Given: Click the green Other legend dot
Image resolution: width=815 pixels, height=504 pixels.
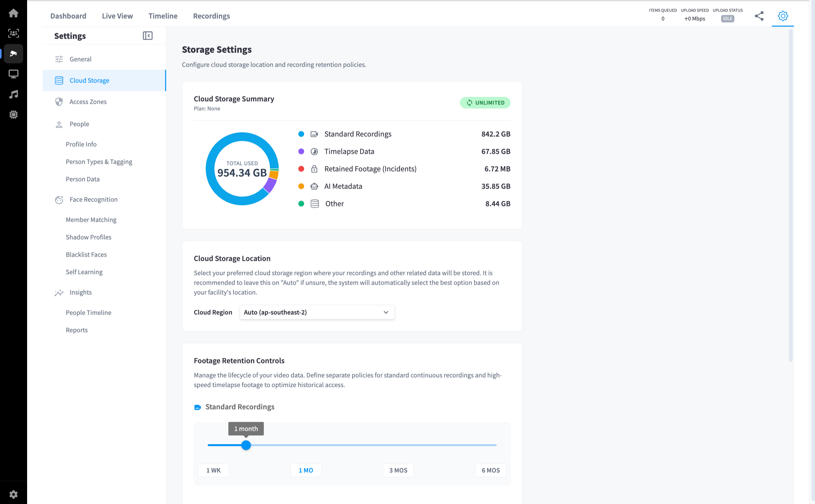Looking at the screenshot, I should click(x=301, y=204).
